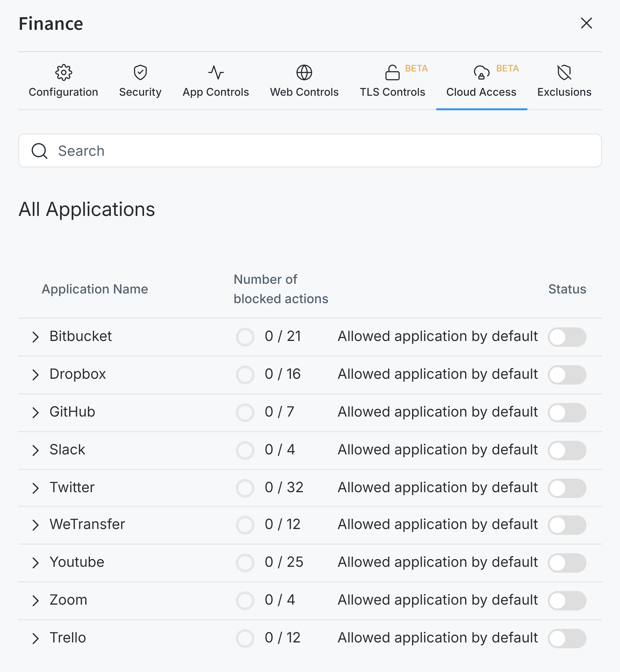
Task: Open the TLS Controls tab label
Action: [x=392, y=92]
